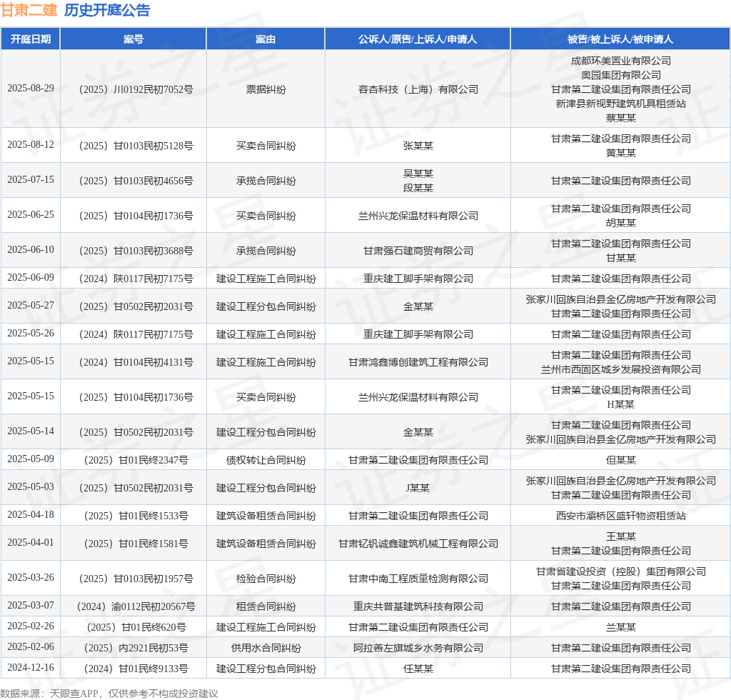The image size is (731, 700).
Task: Click the date 2025-07-15
Action: click(31, 179)
